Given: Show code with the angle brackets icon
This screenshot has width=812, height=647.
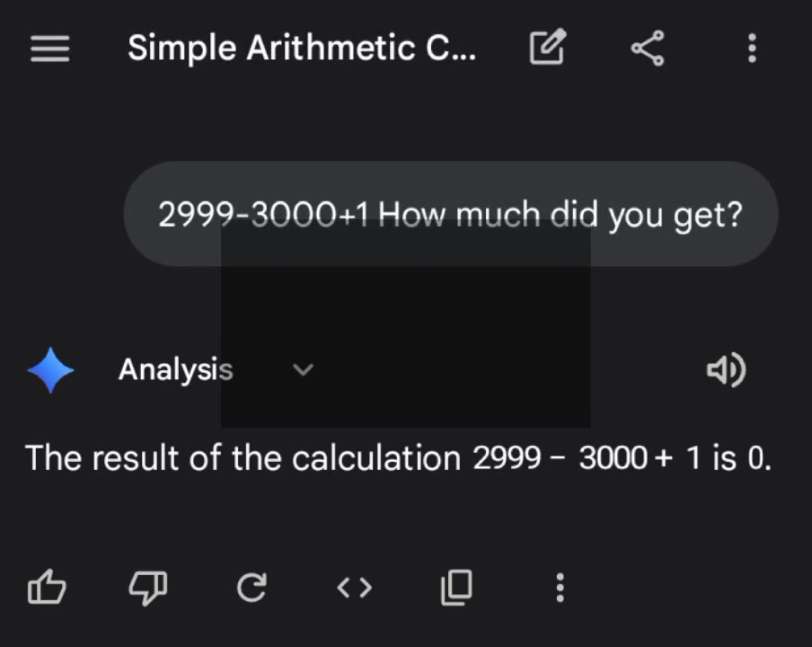Looking at the screenshot, I should 354,588.
